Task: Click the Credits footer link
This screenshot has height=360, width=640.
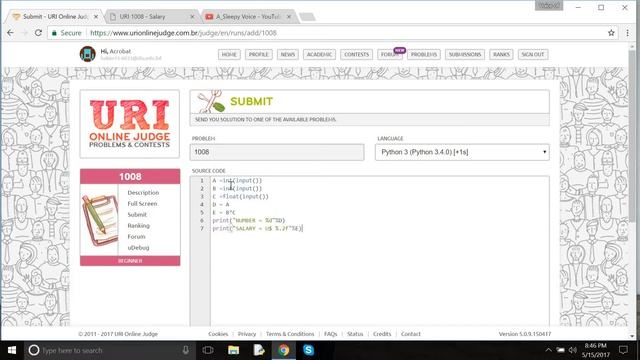Action: (x=382, y=334)
